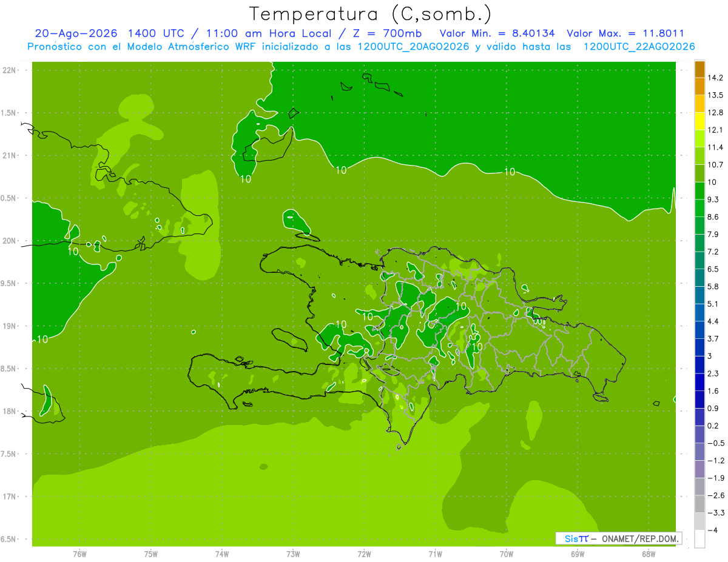Viewport: 728px width, 562px height.
Task: Click the 76W longitude axis label
Action: (79, 554)
